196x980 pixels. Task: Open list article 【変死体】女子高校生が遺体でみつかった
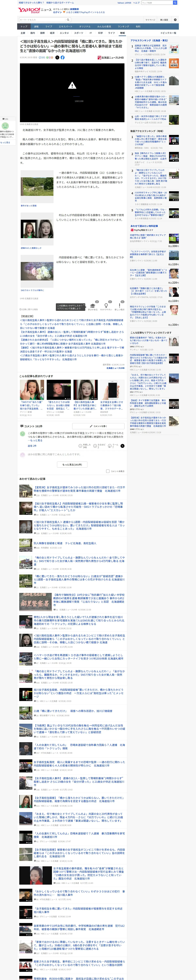pyautogui.click(x=79, y=489)
